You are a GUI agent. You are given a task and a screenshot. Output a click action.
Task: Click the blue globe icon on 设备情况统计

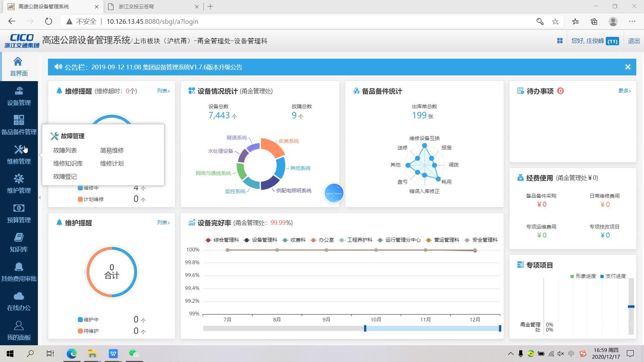[x=334, y=193]
